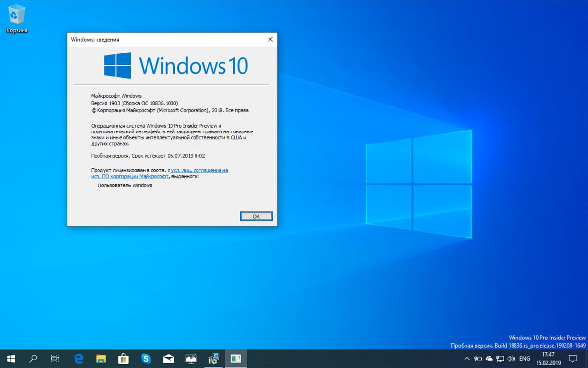Open OneDrive from the system tray
Screen dimensions: 588x368
[x=489, y=359]
